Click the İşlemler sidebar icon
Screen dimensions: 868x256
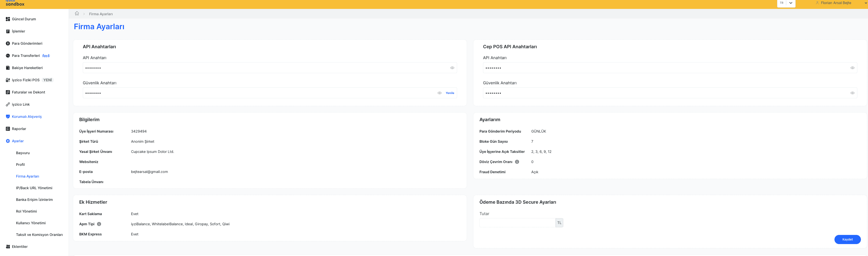[8, 31]
